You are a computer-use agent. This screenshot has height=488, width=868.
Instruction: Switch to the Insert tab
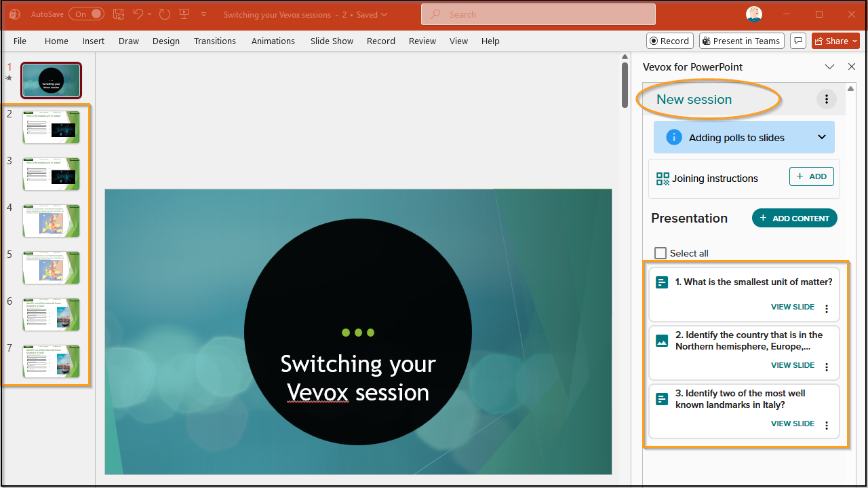[x=94, y=41]
